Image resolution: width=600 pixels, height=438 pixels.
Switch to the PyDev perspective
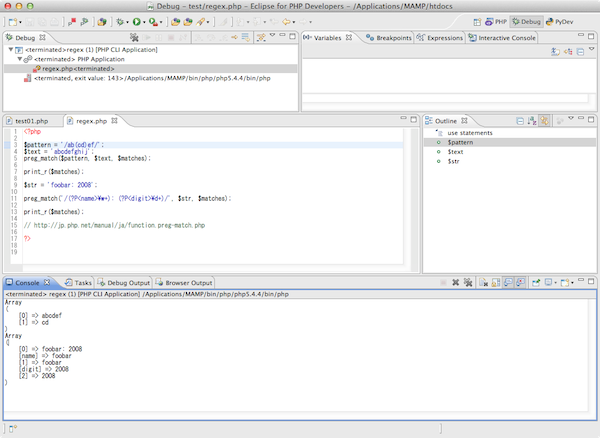coord(559,22)
